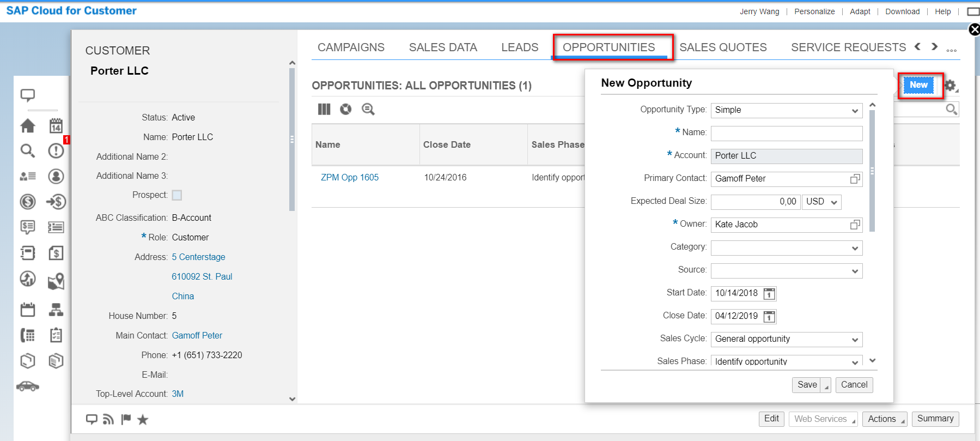The image size is (980, 441).
Task: Open the Category dropdown
Action: [x=787, y=248]
